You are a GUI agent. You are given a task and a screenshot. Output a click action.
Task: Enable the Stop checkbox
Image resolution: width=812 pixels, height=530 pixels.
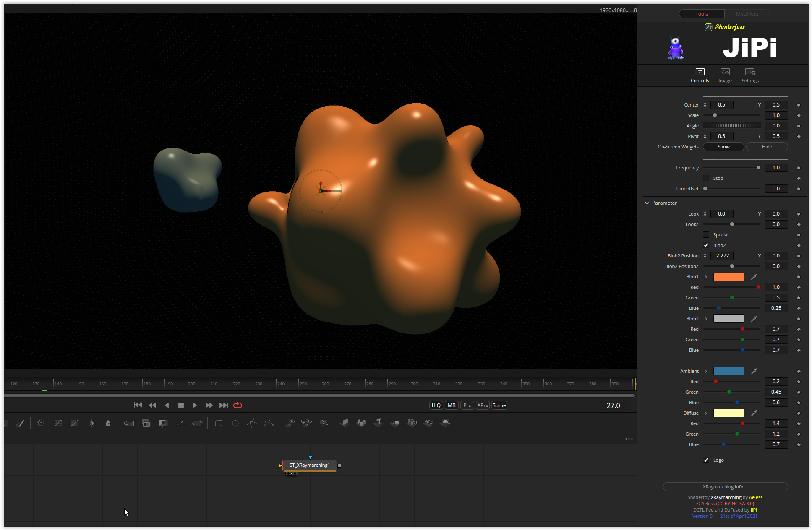point(706,178)
